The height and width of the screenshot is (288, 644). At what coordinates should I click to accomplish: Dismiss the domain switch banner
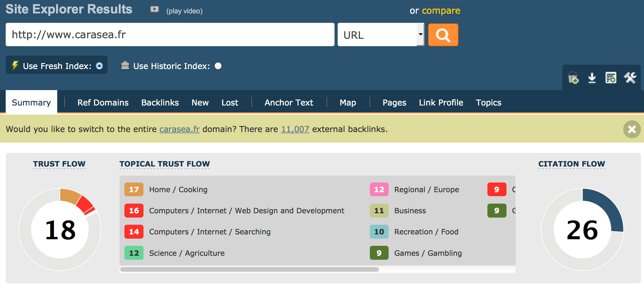tap(632, 129)
